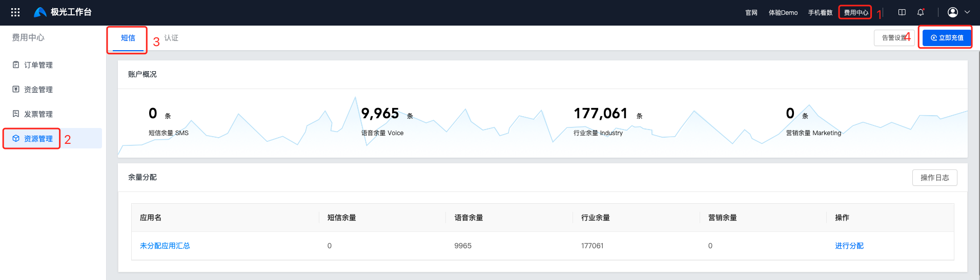This screenshot has width=980, height=280.
Task: Click the 9965 table cell
Action: point(463,246)
